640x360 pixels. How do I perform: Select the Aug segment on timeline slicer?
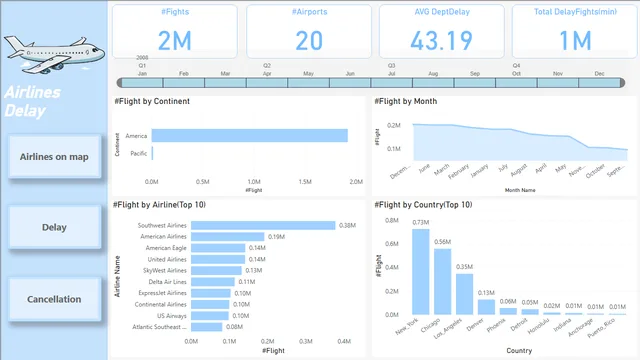pyautogui.click(x=433, y=83)
